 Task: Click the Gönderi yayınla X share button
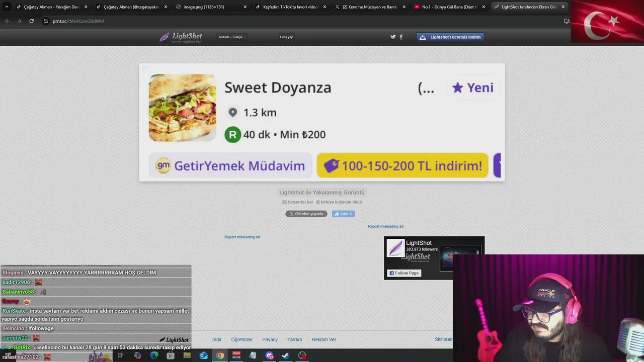tap(306, 214)
